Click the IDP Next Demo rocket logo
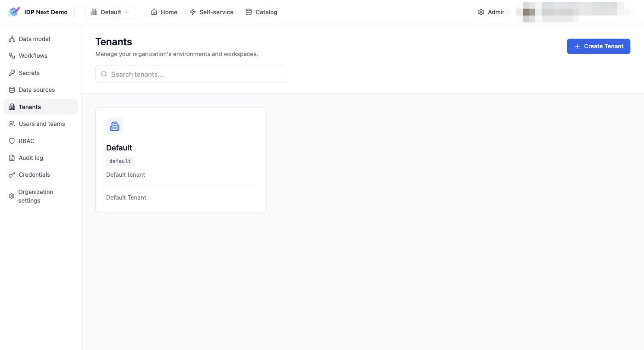This screenshot has height=350, width=644. [x=14, y=12]
